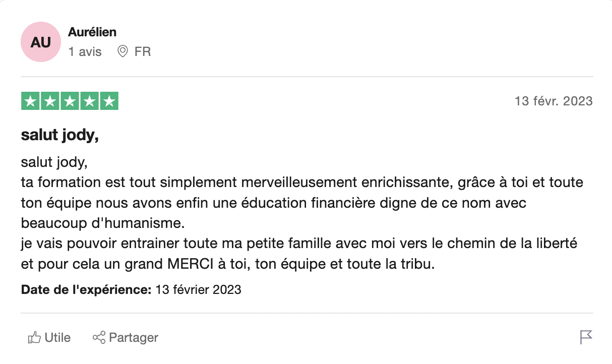The height and width of the screenshot is (364, 612).
Task: Click the pink AU reviewer avatar
Action: point(40,42)
